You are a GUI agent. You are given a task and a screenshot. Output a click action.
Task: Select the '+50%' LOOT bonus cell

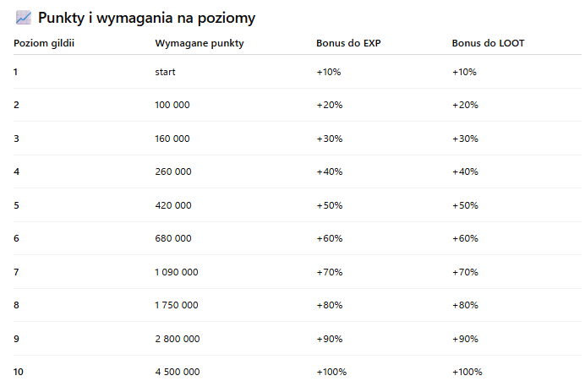coord(464,205)
